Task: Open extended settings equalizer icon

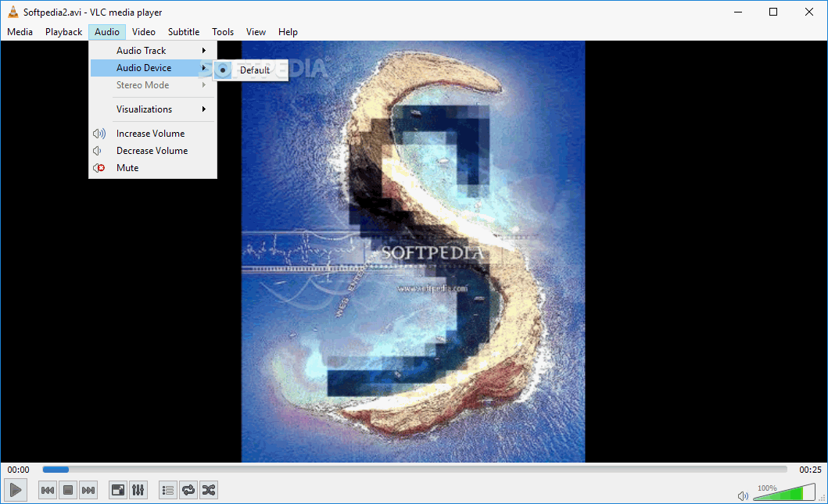Action: [x=138, y=490]
